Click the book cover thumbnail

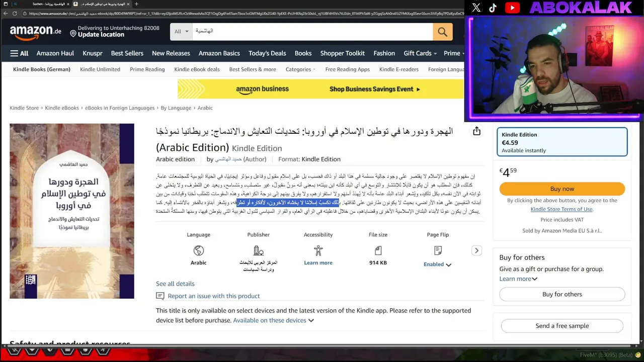[x=72, y=211]
